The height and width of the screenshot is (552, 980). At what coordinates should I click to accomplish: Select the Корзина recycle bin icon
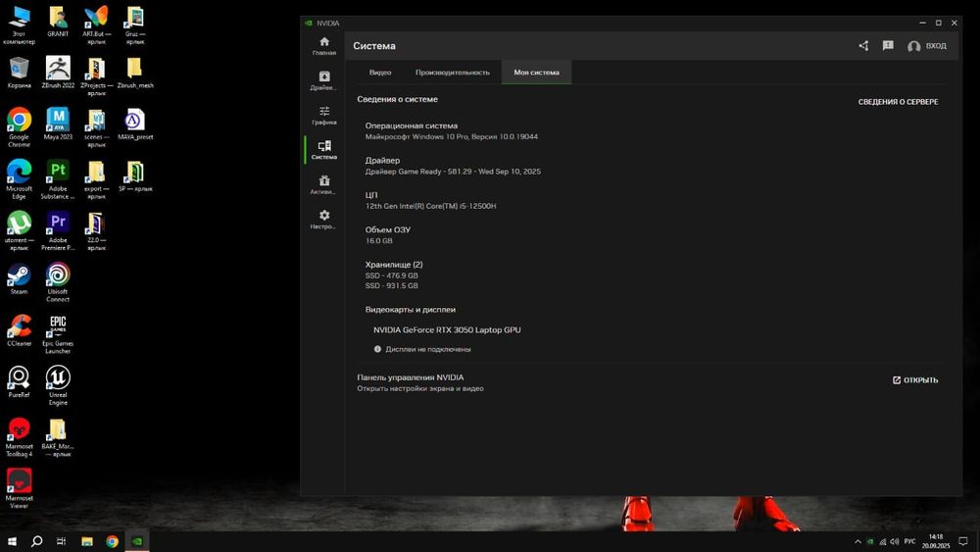(x=19, y=73)
